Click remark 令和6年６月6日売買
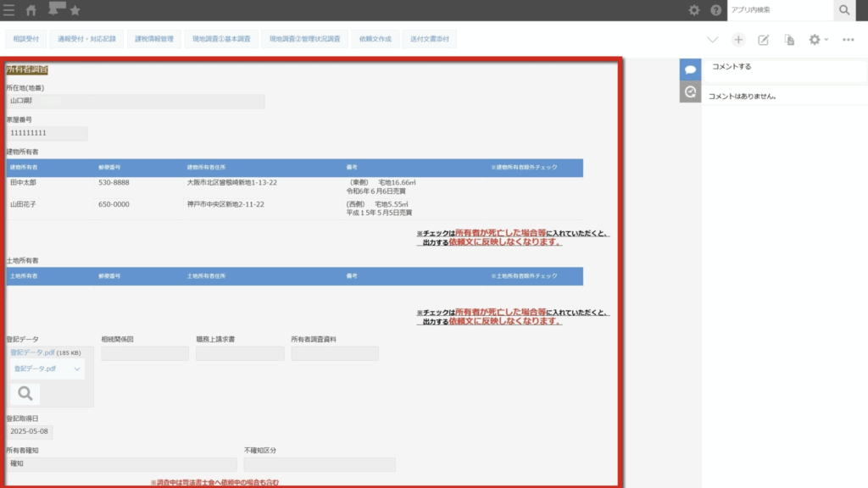 tap(376, 191)
